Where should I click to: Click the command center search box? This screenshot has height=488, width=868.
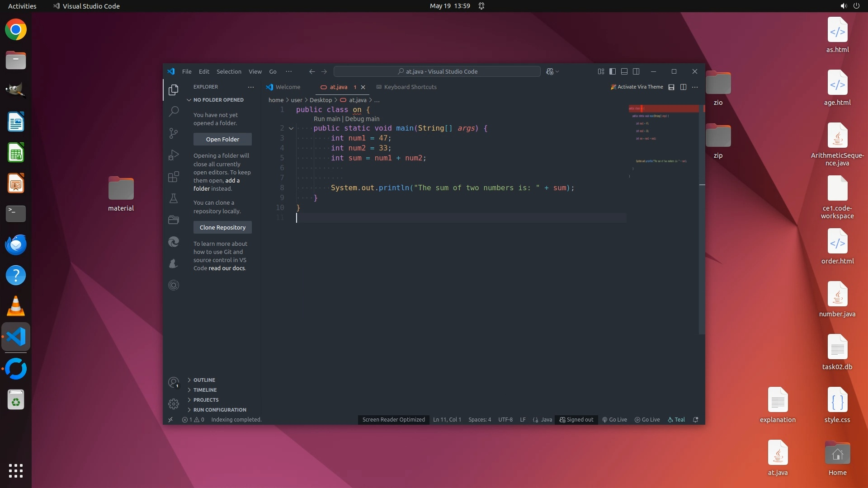[437, 71]
